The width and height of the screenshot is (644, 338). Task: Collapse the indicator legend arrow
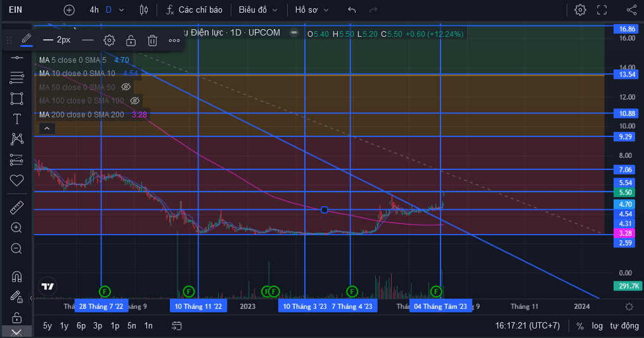(47, 129)
